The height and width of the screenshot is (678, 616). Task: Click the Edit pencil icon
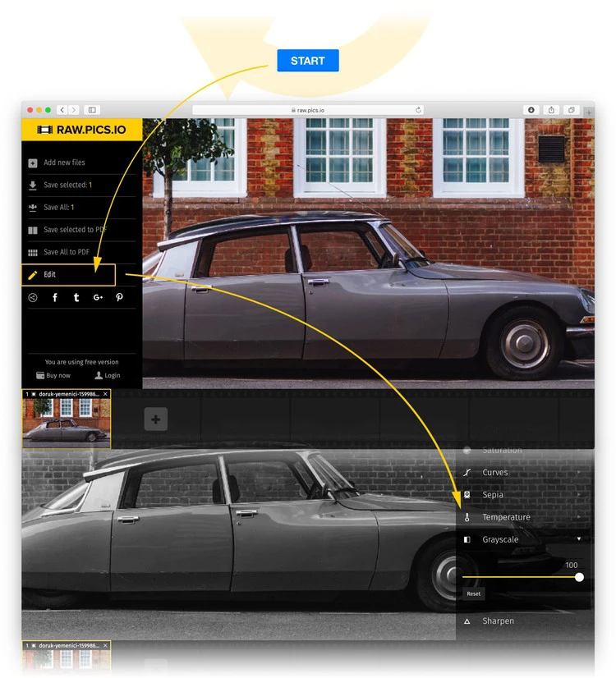click(33, 275)
